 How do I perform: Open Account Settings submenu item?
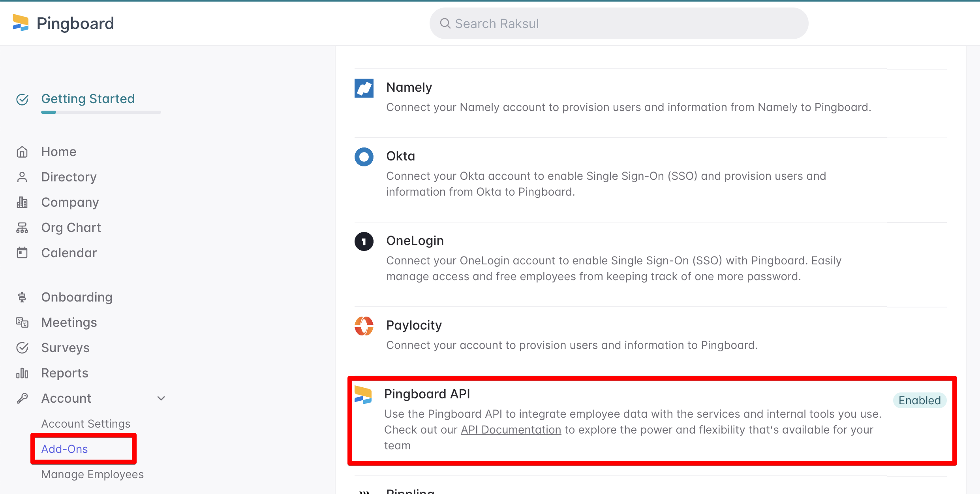point(86,424)
